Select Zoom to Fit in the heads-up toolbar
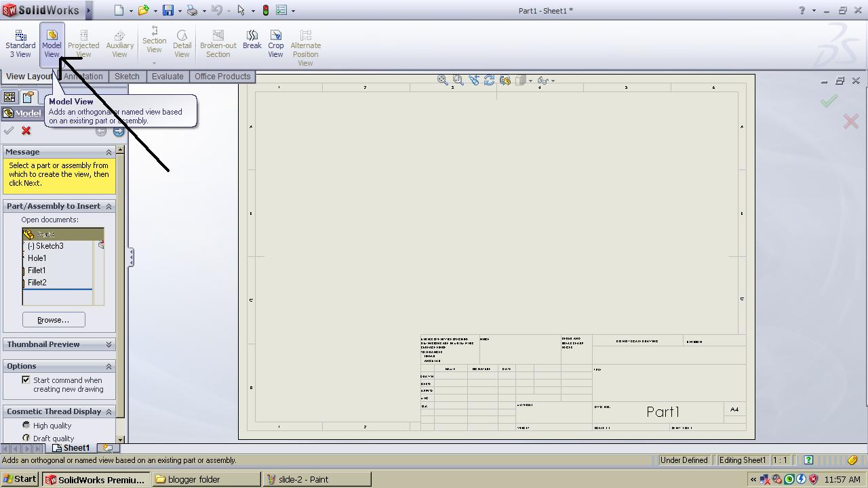The width and height of the screenshot is (868, 488). 442,80
